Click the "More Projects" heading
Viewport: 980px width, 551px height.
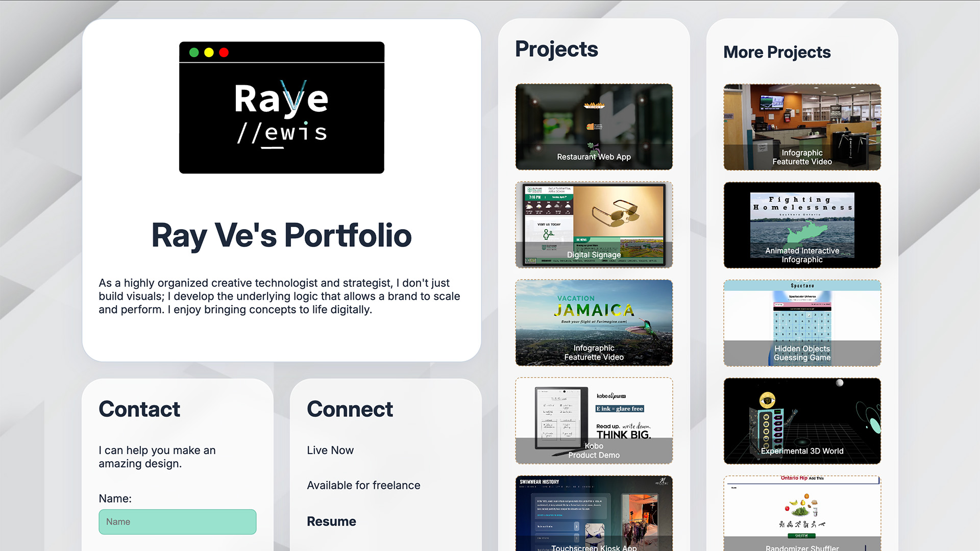777,52
